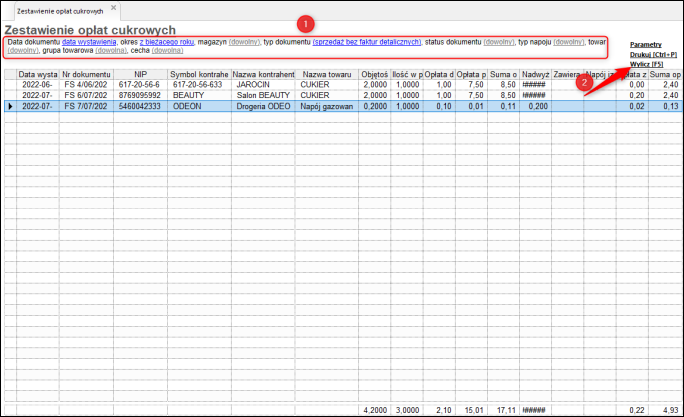Select contractor name 'JAROCIN'
The height and width of the screenshot is (417, 684).
pos(263,85)
